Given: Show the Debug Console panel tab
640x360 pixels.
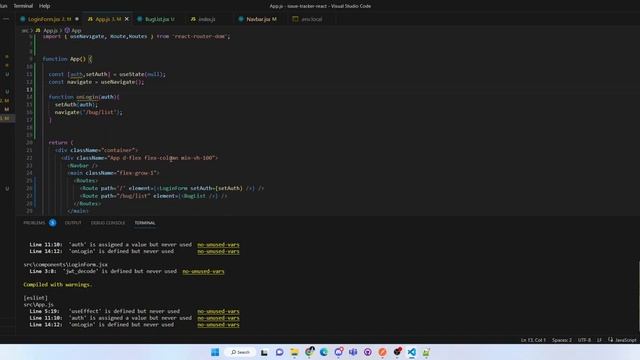Looking at the screenshot, I should 108,223.
